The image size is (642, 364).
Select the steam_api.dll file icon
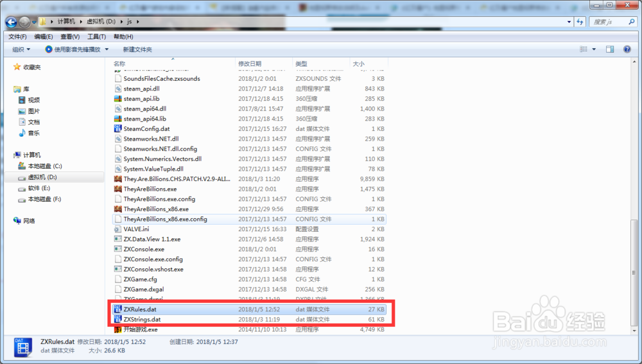pos(118,89)
